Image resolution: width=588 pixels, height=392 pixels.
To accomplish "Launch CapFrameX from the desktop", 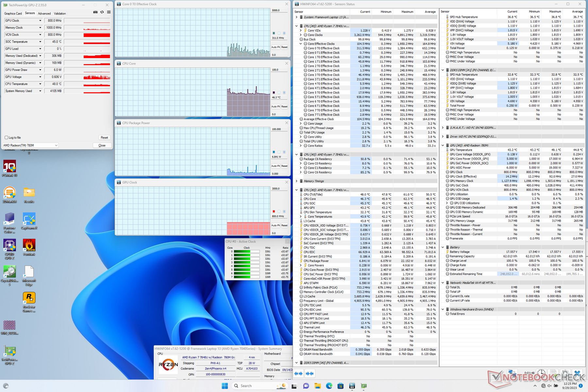I will point(29,221).
